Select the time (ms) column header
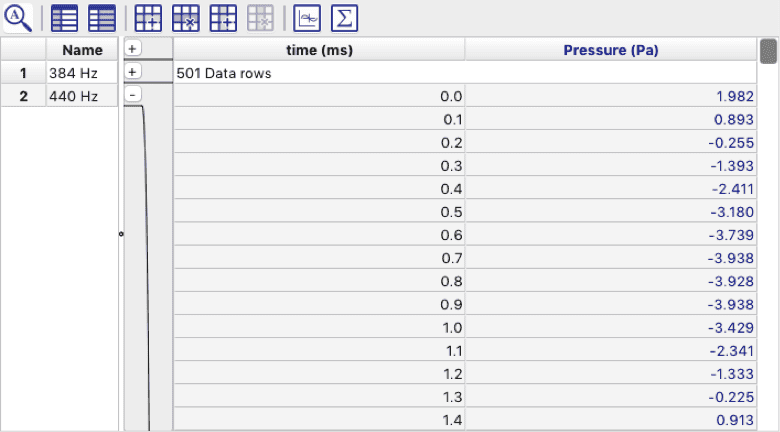 (x=319, y=50)
